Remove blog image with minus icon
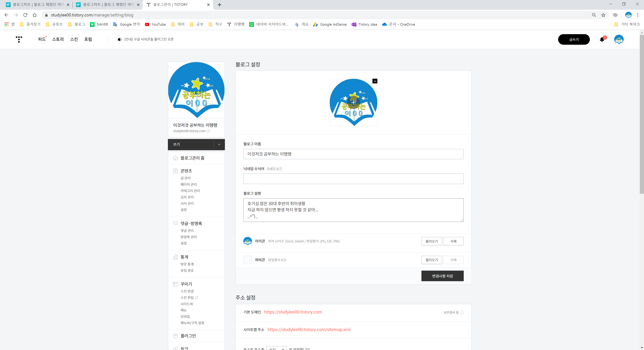The image size is (644, 350). coord(375,81)
